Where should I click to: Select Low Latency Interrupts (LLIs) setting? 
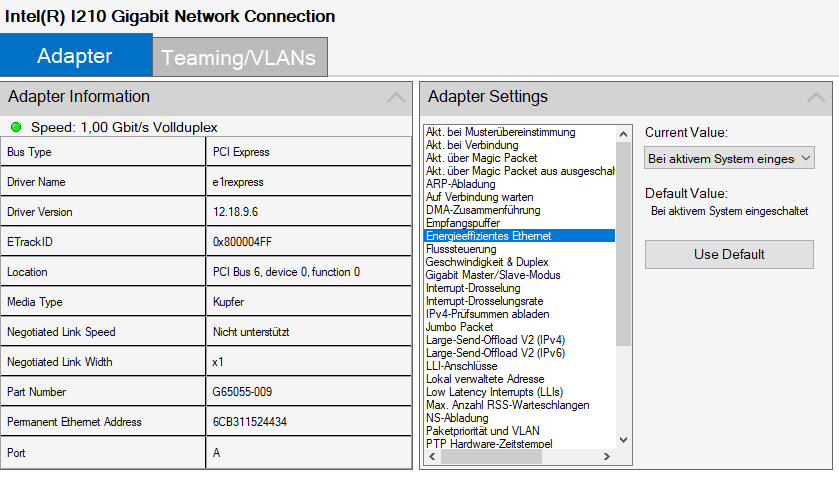coord(494,392)
